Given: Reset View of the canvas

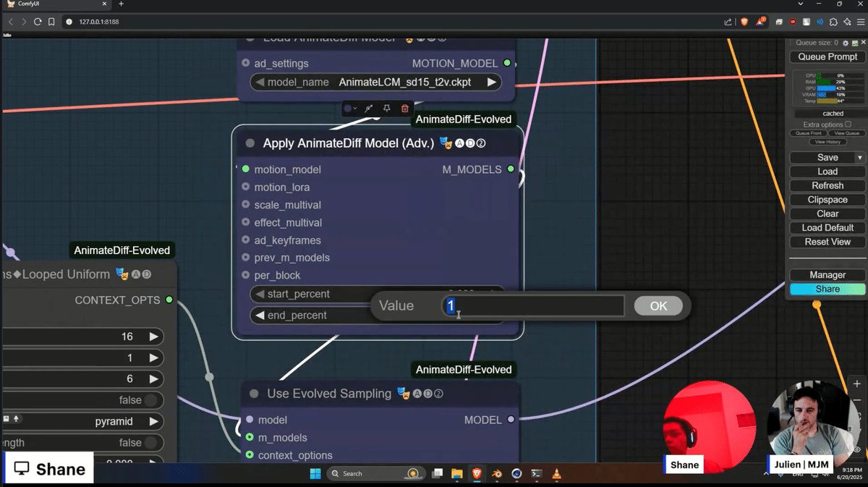Looking at the screenshot, I should (827, 242).
